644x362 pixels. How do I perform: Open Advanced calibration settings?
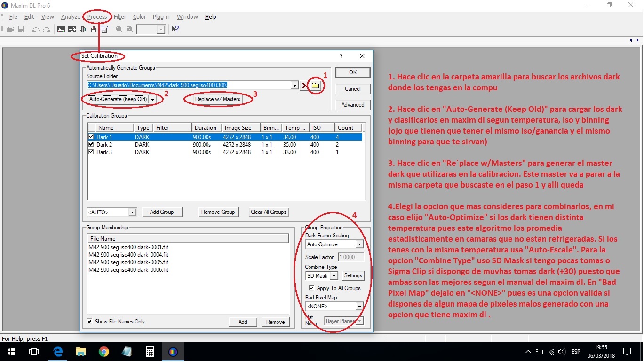353,105
